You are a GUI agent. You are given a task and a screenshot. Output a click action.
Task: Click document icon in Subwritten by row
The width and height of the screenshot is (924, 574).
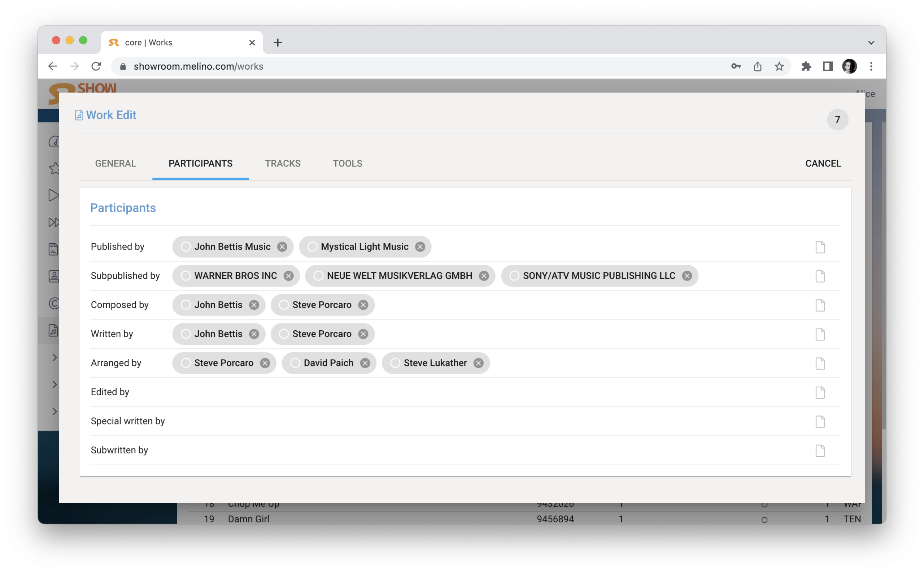[x=820, y=451]
